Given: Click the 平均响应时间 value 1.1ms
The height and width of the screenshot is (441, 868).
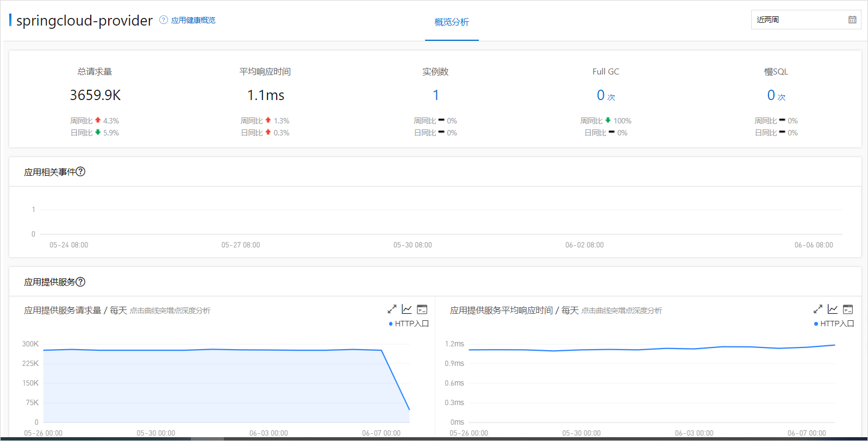Looking at the screenshot, I should pyautogui.click(x=266, y=95).
